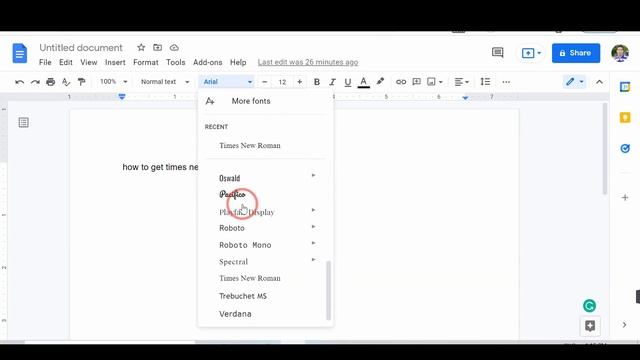The width and height of the screenshot is (640, 360).
Task: Open the line spacing options
Action: tap(485, 82)
